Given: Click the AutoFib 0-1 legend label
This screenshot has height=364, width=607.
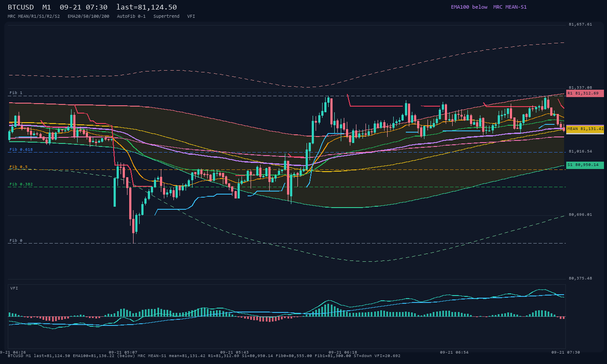Looking at the screenshot, I should pos(131,16).
